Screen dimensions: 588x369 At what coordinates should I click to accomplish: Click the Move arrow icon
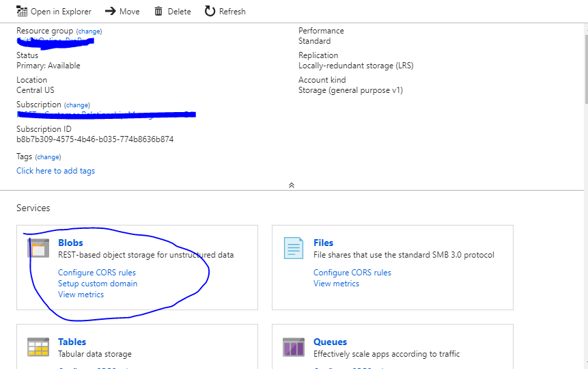pyautogui.click(x=111, y=12)
